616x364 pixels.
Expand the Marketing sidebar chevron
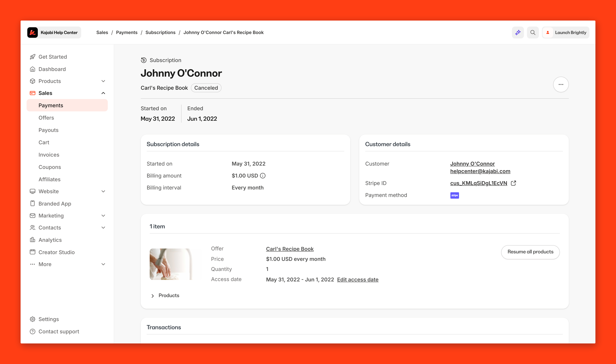click(x=103, y=216)
